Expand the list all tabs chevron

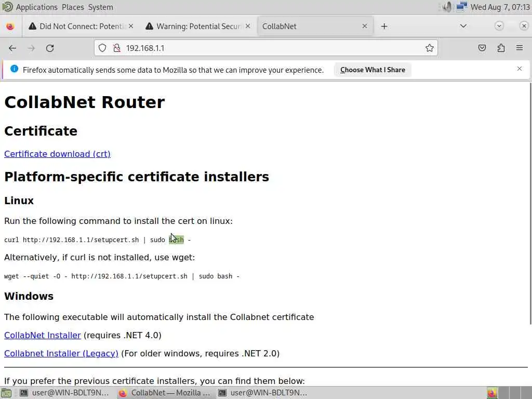point(463,26)
